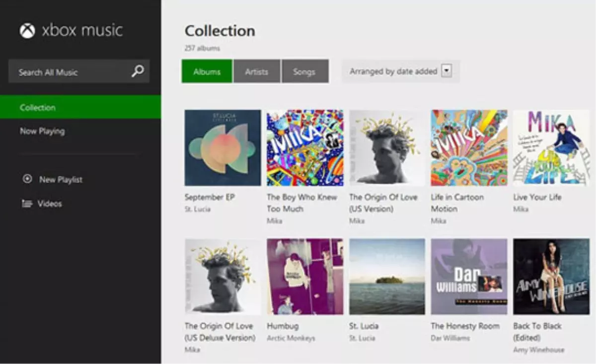
Task: Open the Arranged by date added dropdown
Action: pyautogui.click(x=400, y=71)
